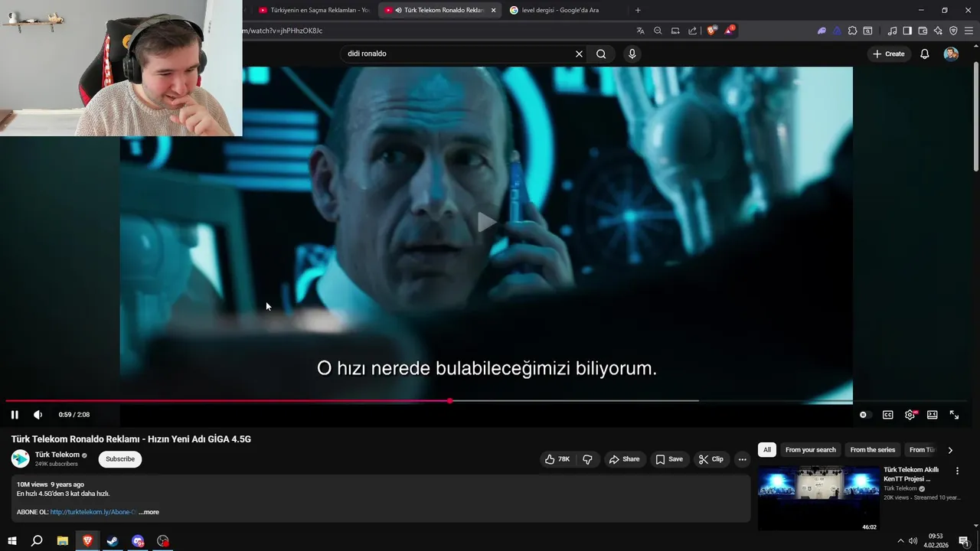Click the red scrubber dot on the progress bar

click(450, 401)
